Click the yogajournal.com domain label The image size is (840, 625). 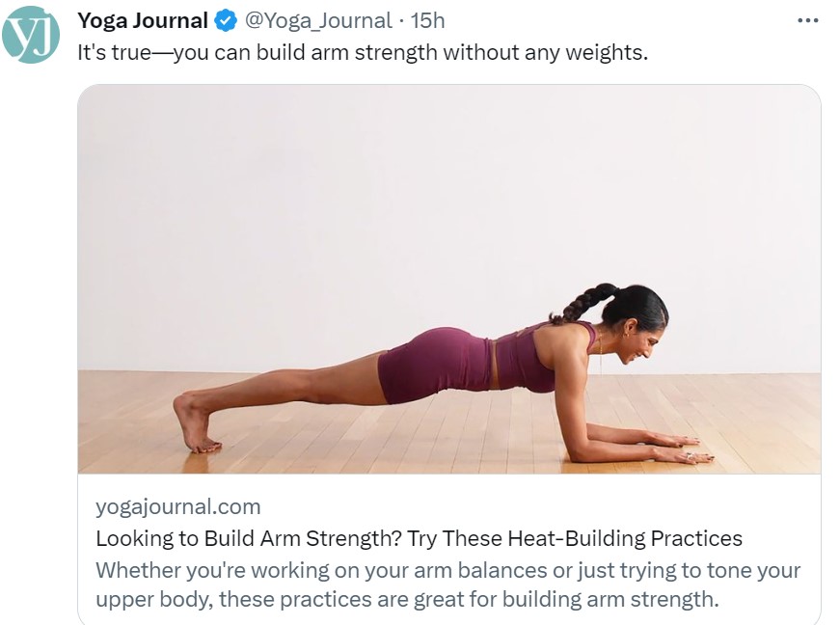(x=178, y=506)
